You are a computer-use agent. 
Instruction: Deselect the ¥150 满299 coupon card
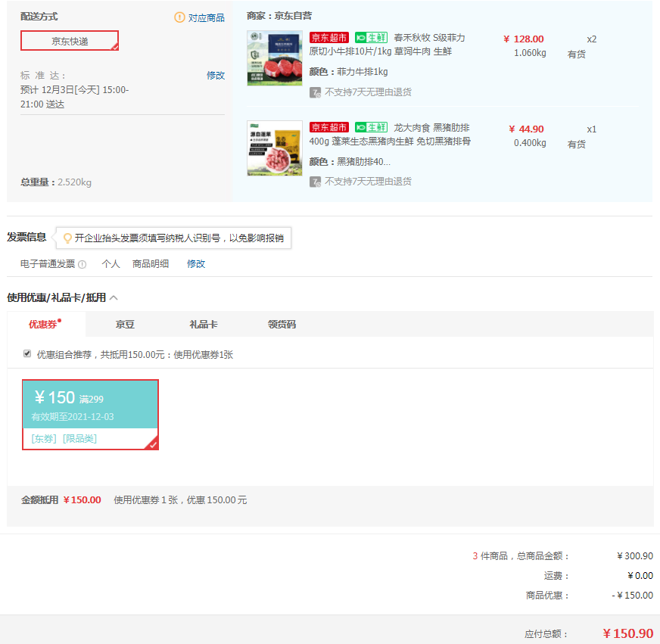point(91,415)
